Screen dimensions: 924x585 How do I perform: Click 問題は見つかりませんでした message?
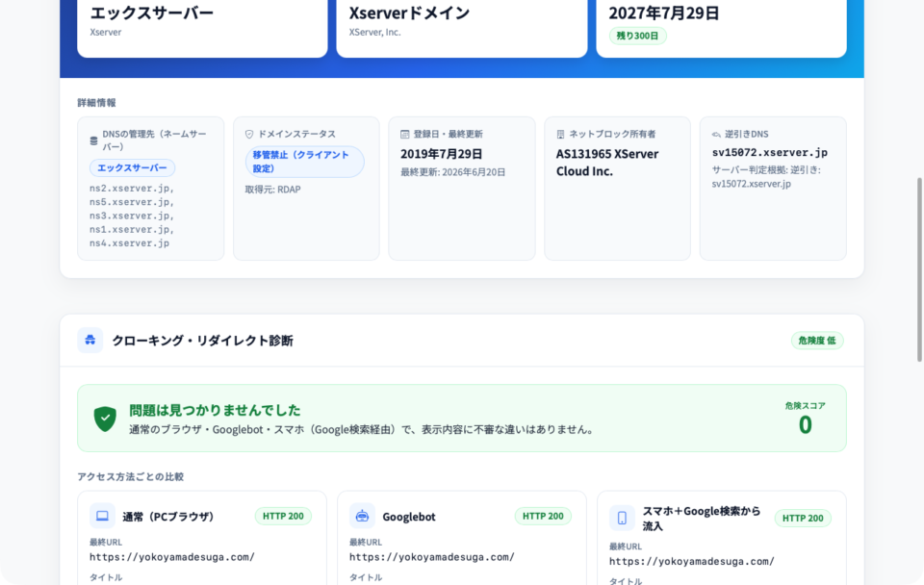(x=215, y=410)
